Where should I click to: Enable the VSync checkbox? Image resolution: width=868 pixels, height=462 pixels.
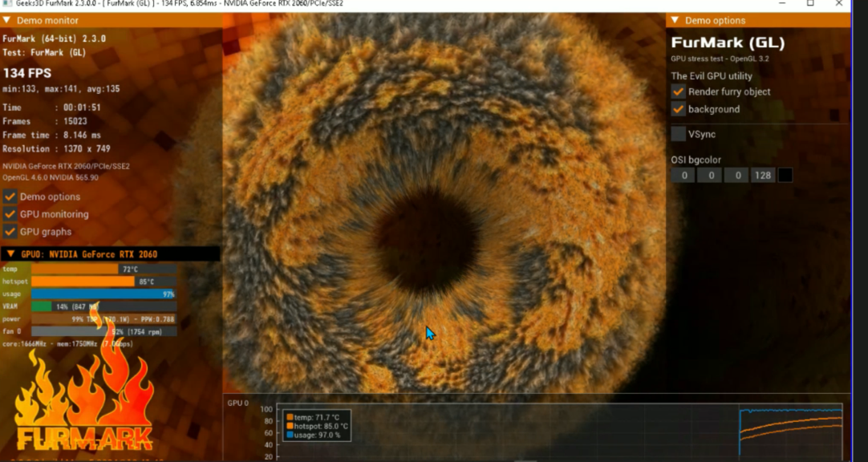pos(678,134)
